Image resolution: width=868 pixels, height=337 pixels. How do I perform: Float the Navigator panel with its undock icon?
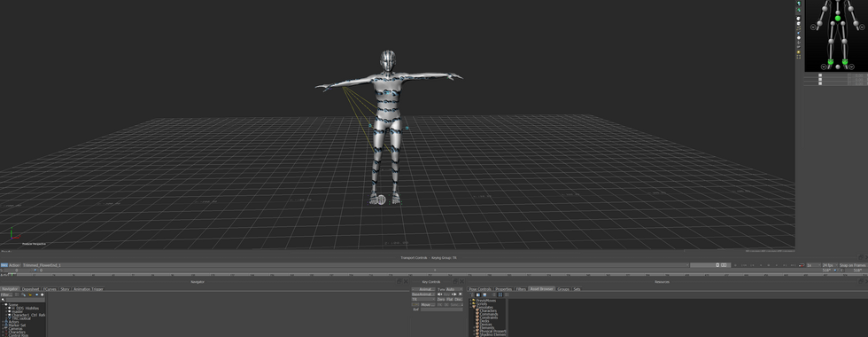[x=399, y=282]
